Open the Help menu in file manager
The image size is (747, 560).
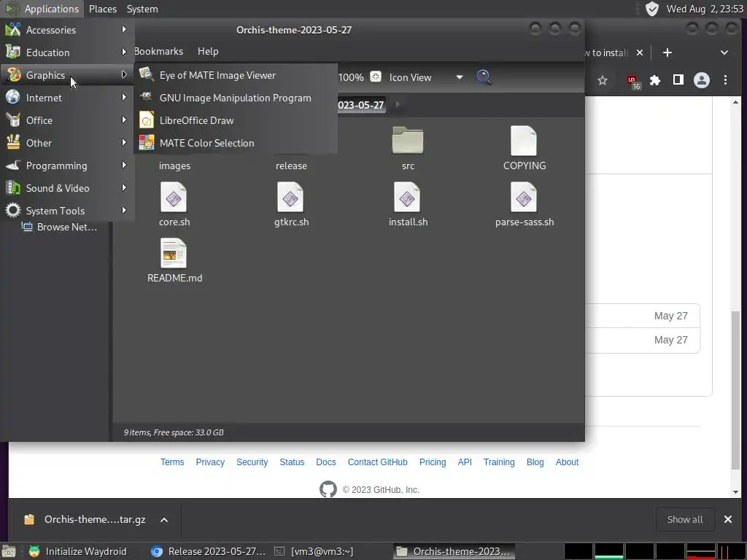click(x=208, y=51)
